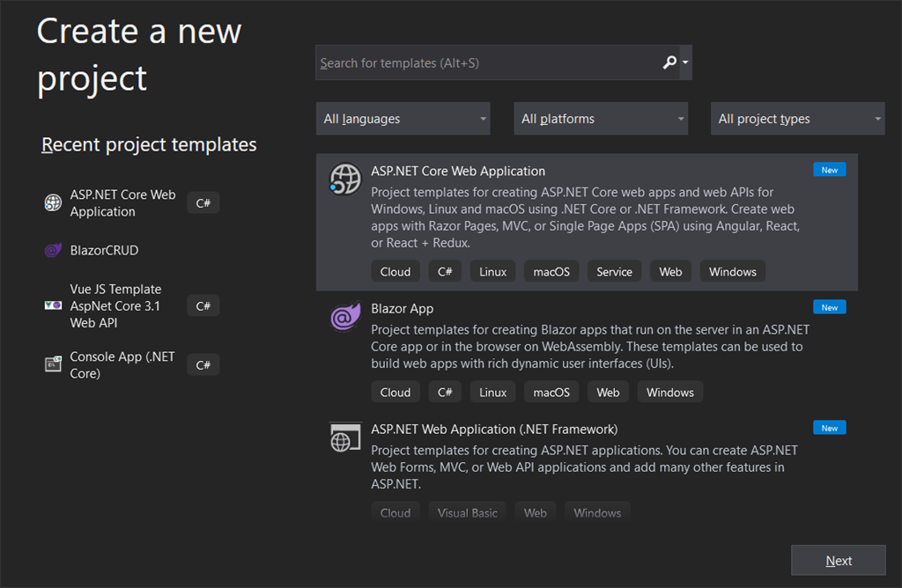Click C# tag beside recent ASP.NET Core Web Application
Screen dimensions: 902x588
tap(203, 203)
